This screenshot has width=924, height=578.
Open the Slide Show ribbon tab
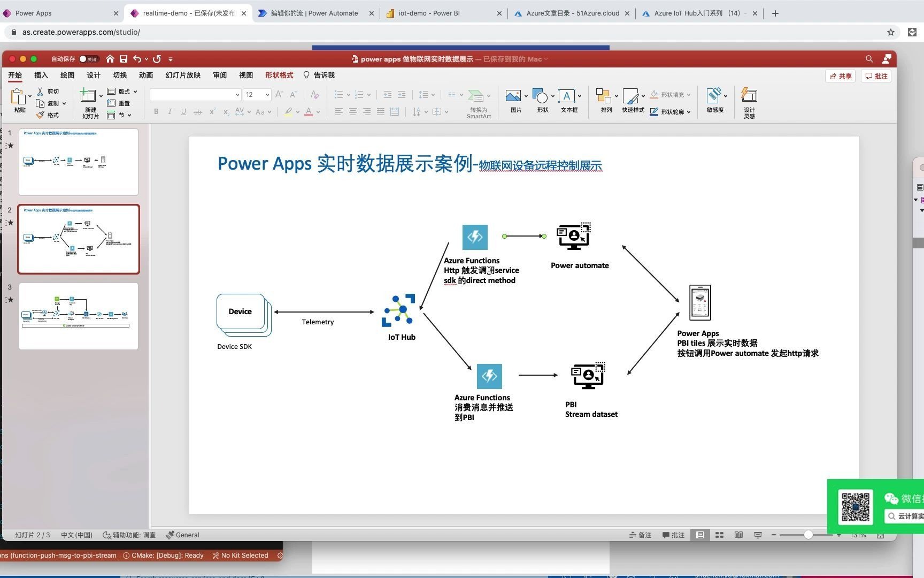[183, 75]
